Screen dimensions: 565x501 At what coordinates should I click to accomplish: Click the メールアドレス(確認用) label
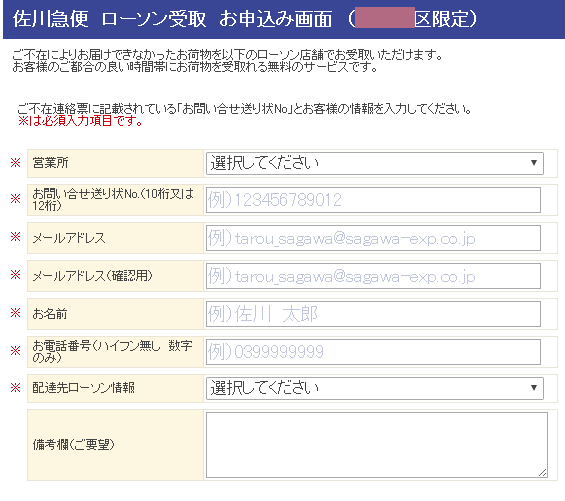tap(93, 276)
